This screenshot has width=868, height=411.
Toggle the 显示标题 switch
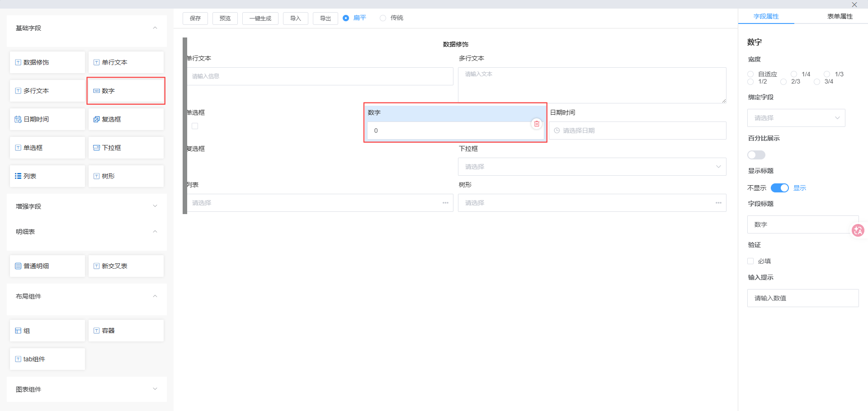coord(780,188)
